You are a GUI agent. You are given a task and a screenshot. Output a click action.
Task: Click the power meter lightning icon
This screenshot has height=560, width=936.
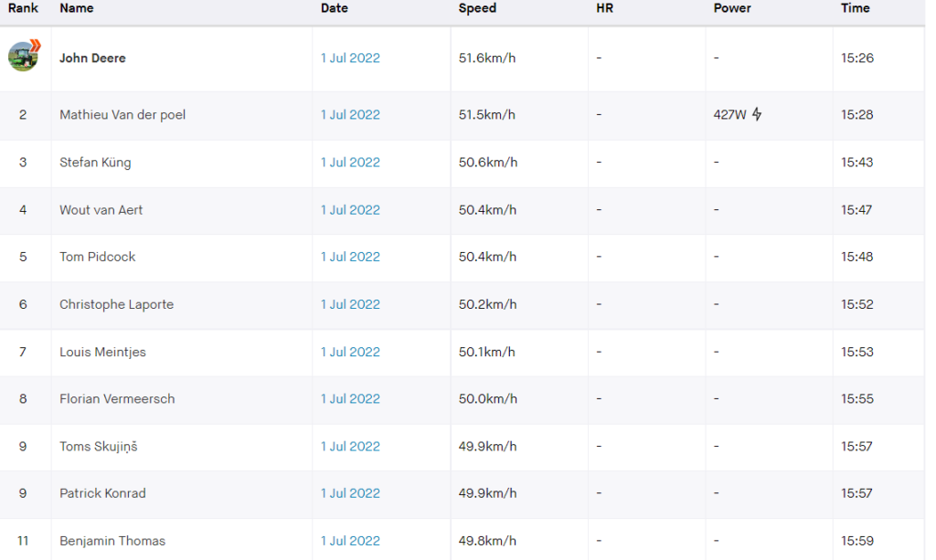click(x=757, y=114)
